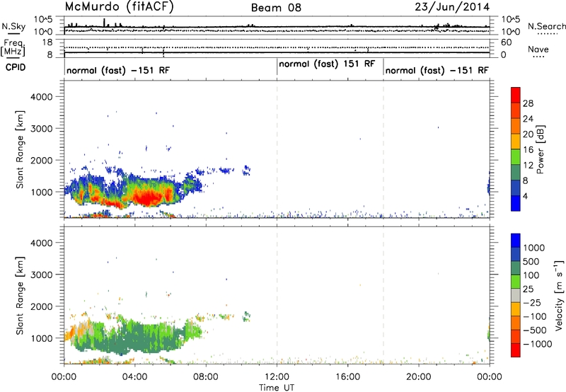Click the dark green 100-500 velocity colorbar segment

pyautogui.click(x=516, y=268)
